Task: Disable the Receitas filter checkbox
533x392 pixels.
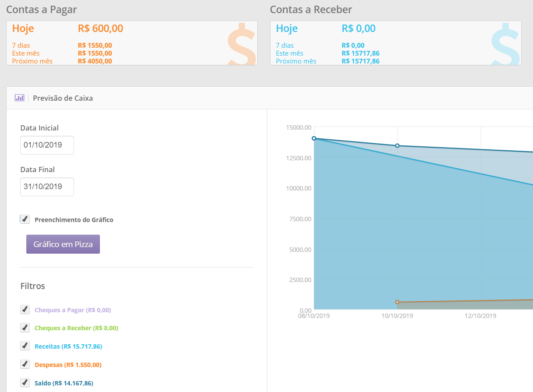Action: coord(25,346)
